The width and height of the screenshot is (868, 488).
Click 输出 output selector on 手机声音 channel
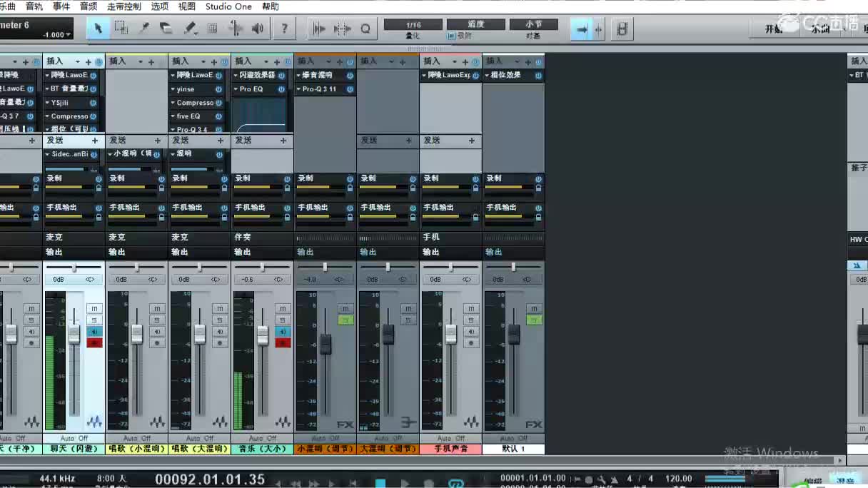450,252
